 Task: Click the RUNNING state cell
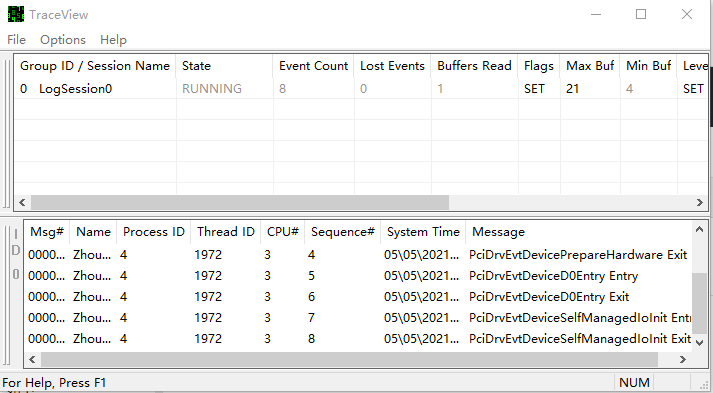click(212, 89)
